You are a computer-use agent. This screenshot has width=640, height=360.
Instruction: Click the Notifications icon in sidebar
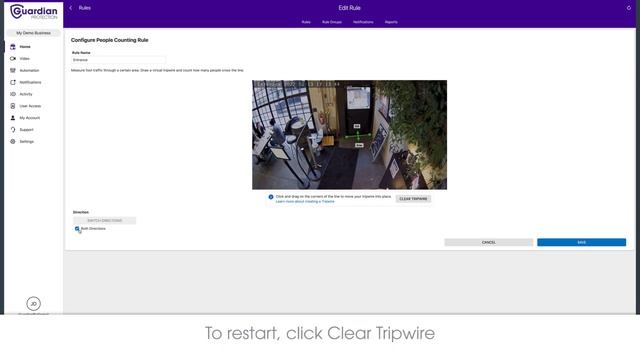(x=13, y=82)
